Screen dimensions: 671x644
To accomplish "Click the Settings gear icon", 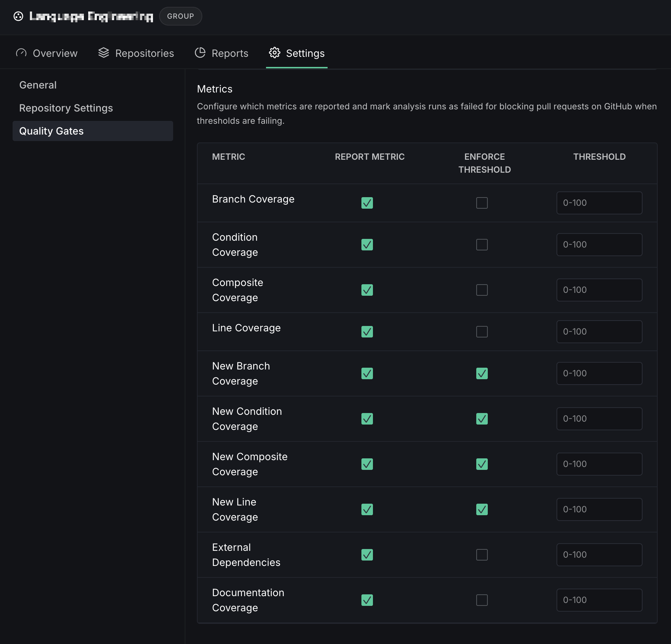I will click(x=275, y=53).
